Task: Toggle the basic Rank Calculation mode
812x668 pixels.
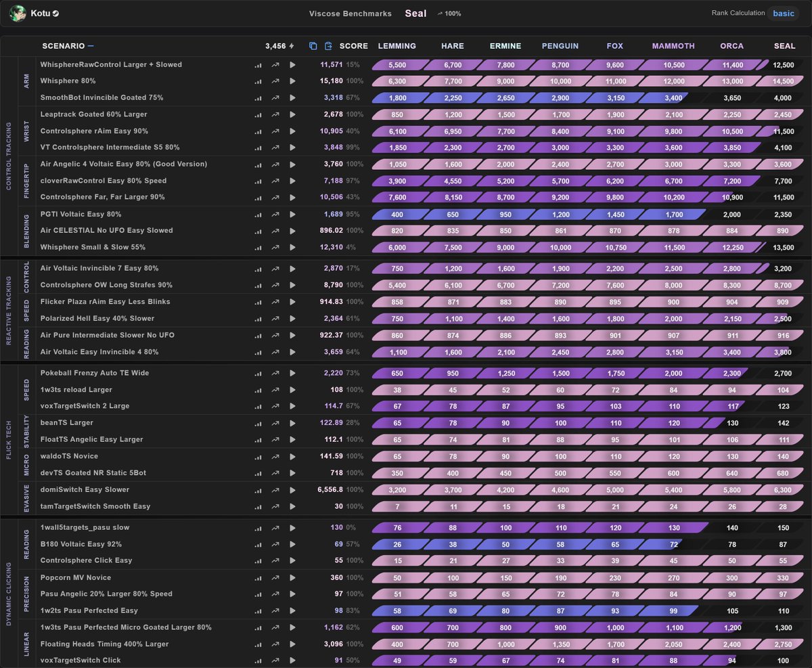Action: pos(783,13)
